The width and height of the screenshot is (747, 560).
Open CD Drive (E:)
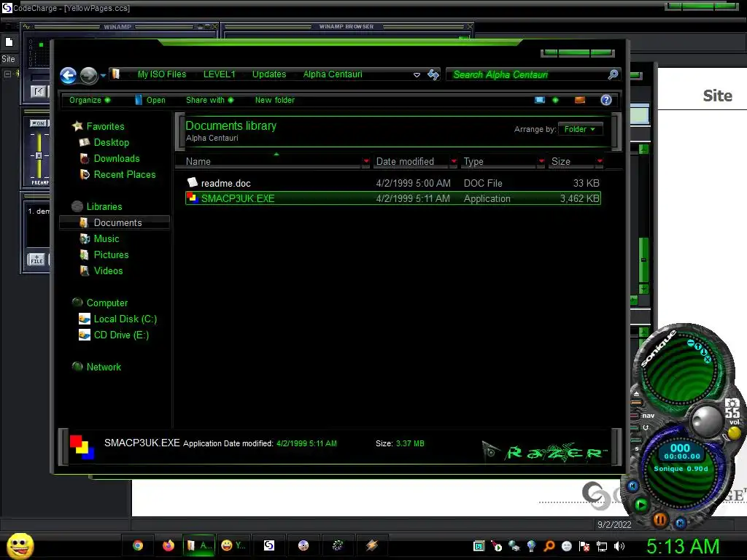[122, 335]
